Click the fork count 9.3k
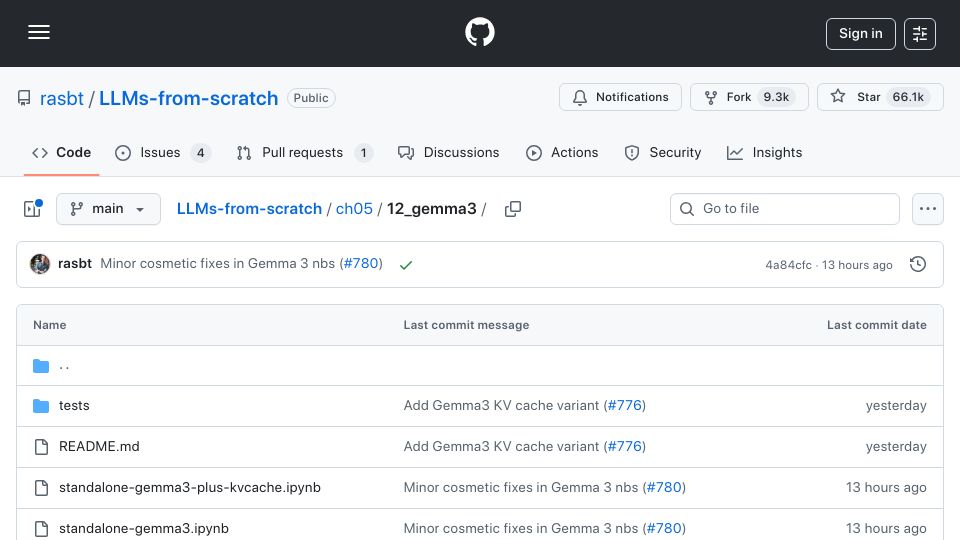The height and width of the screenshot is (540, 960). tap(776, 97)
